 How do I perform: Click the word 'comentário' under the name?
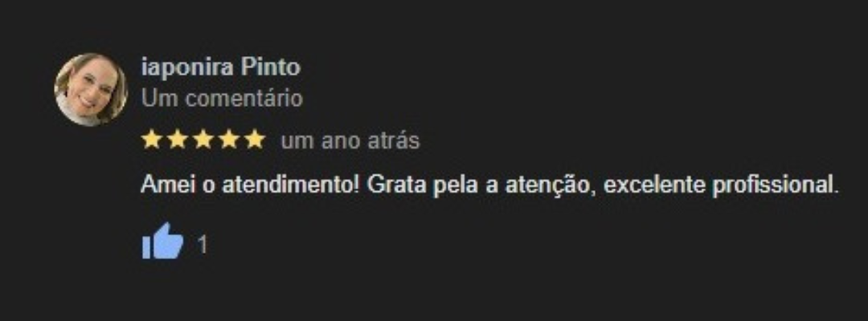(x=244, y=99)
